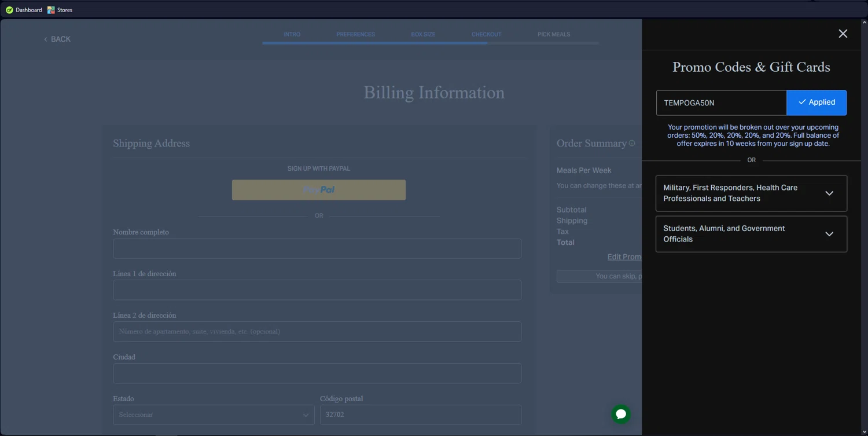Screen dimensions: 868x436
Task: Select the INTRO step tab
Action: pyautogui.click(x=292, y=35)
